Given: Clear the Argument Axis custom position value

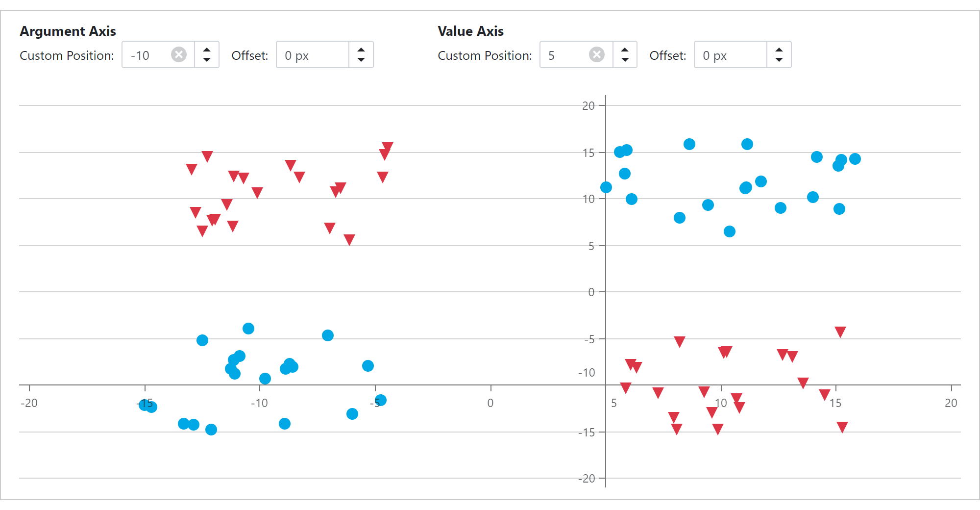Looking at the screenshot, I should 179,55.
